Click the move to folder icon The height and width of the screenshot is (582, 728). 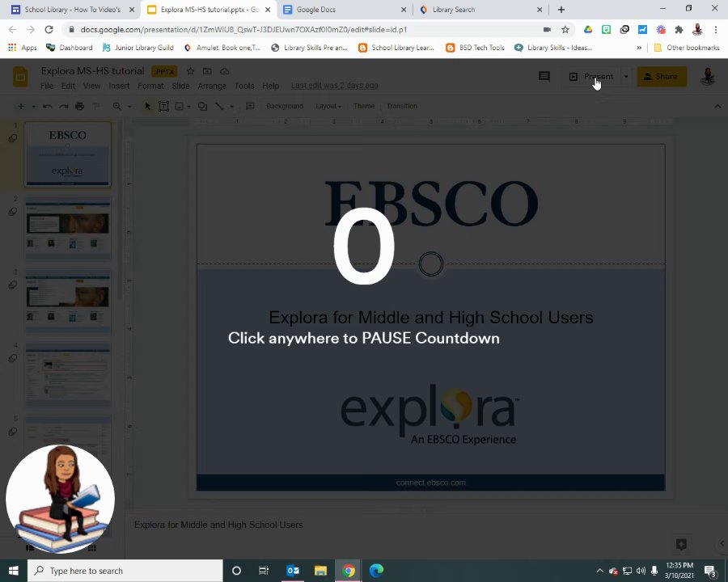(207, 71)
